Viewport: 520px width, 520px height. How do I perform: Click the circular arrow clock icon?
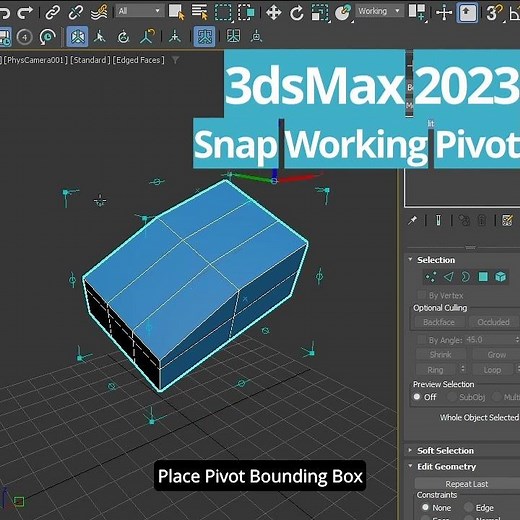48,37
